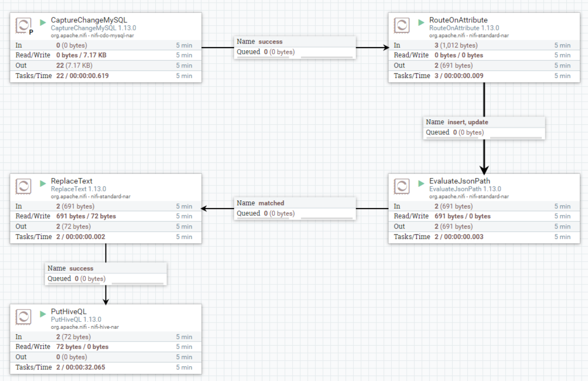Viewport: 588px width, 381px height.
Task: Click the PutHiveQL processor icon
Action: (x=23, y=317)
